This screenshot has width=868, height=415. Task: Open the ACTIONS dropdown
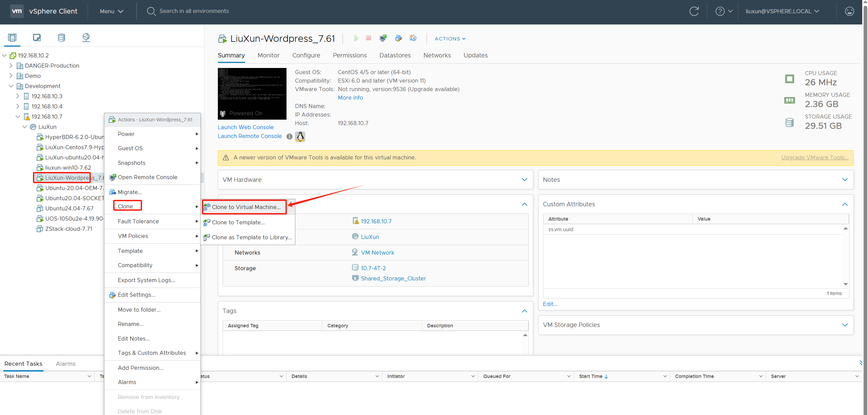[450, 39]
